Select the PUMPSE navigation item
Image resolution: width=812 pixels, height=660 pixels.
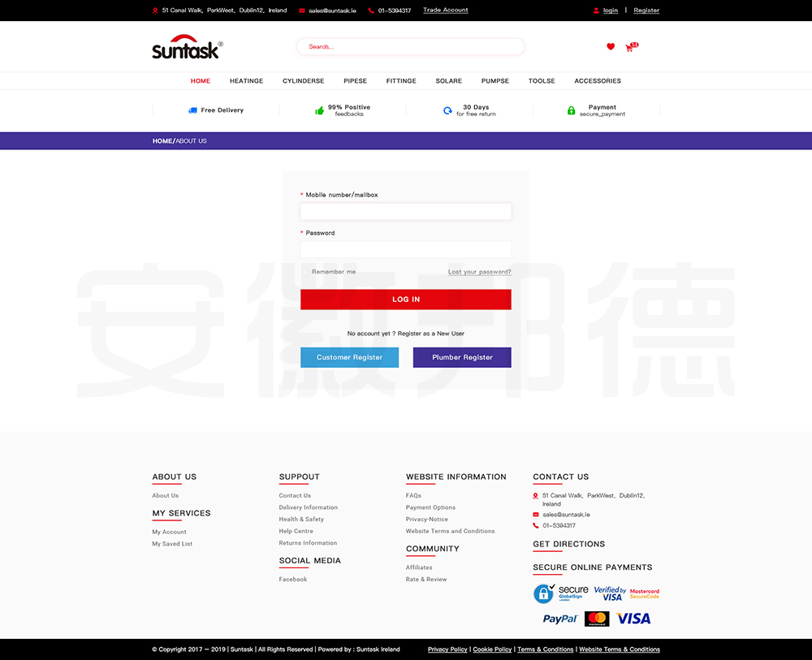coord(495,81)
